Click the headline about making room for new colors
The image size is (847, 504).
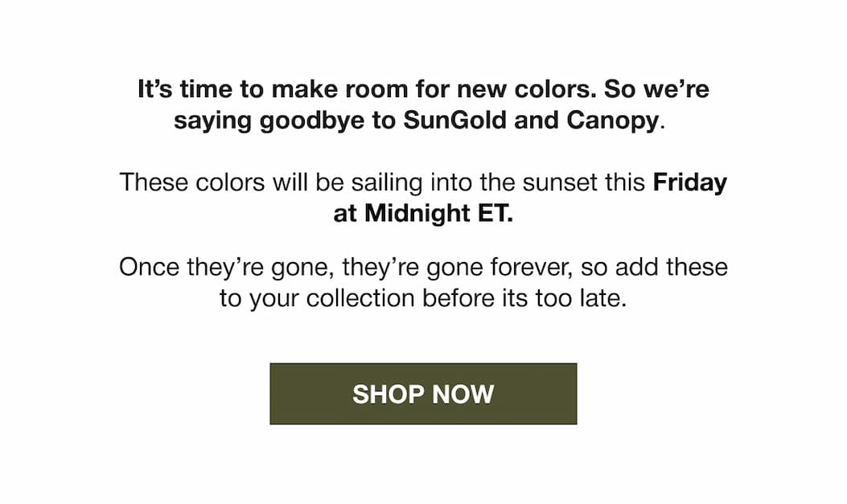click(x=423, y=104)
